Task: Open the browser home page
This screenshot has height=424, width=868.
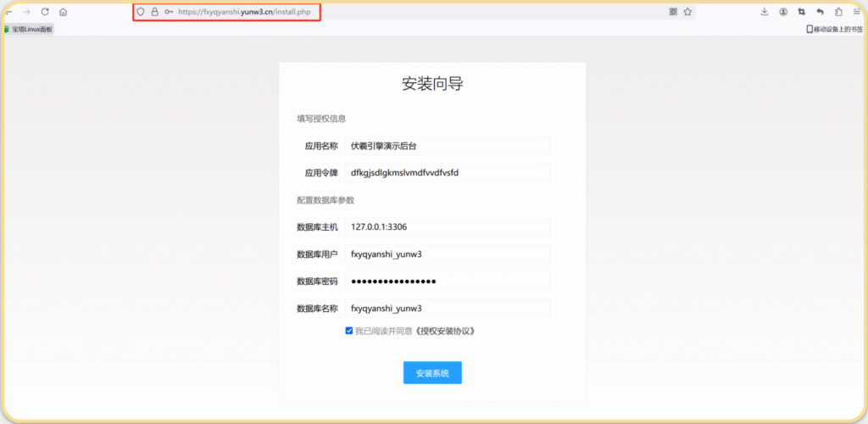Action: point(63,12)
